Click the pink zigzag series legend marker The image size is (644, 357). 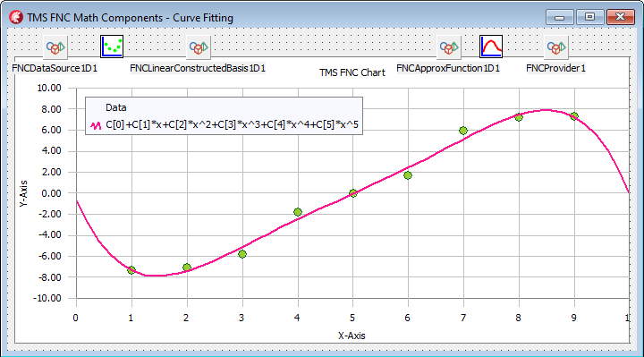[x=96, y=125]
